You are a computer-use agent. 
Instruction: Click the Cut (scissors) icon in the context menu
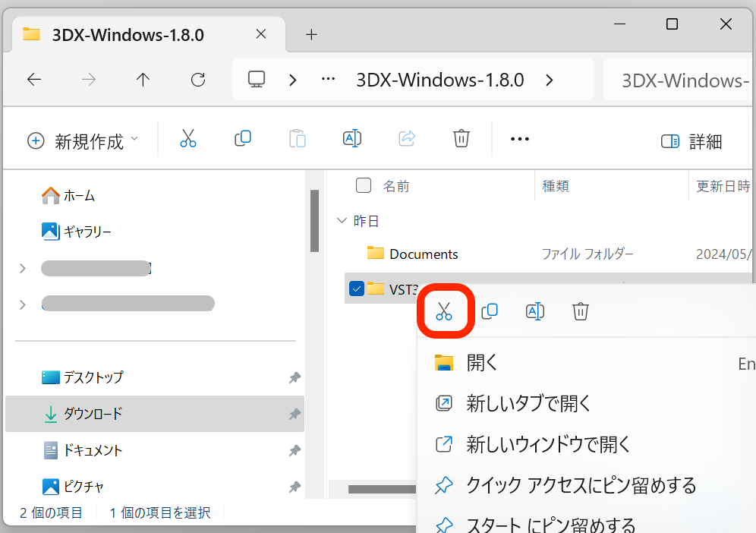pyautogui.click(x=445, y=311)
